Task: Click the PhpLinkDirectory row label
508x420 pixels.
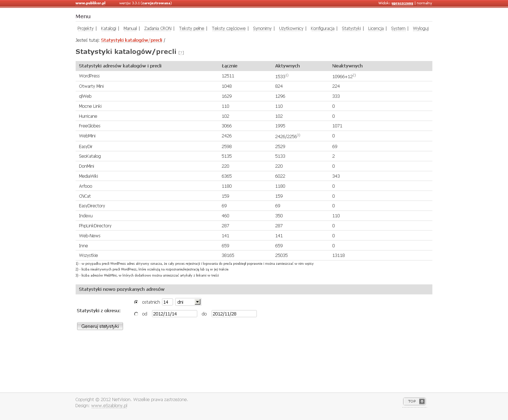Action: click(95, 226)
